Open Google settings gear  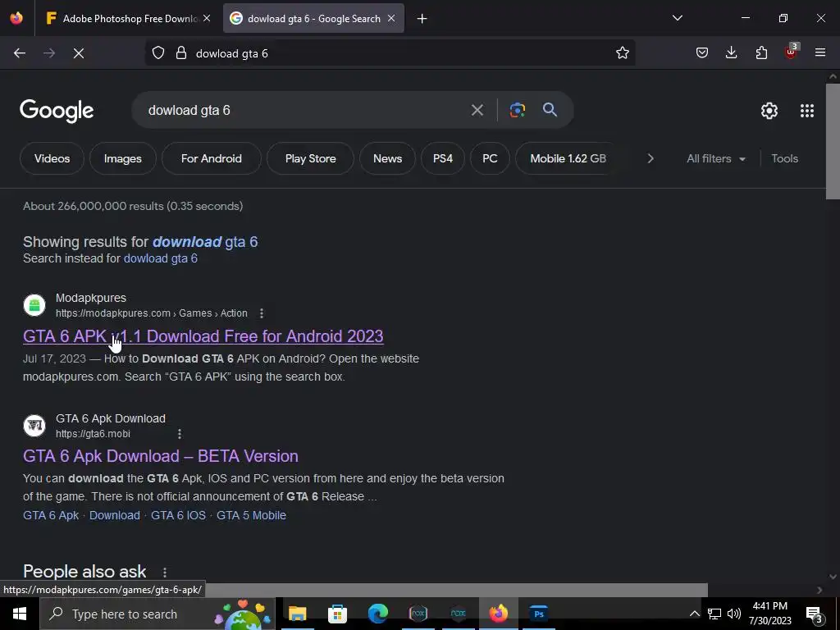[769, 111]
